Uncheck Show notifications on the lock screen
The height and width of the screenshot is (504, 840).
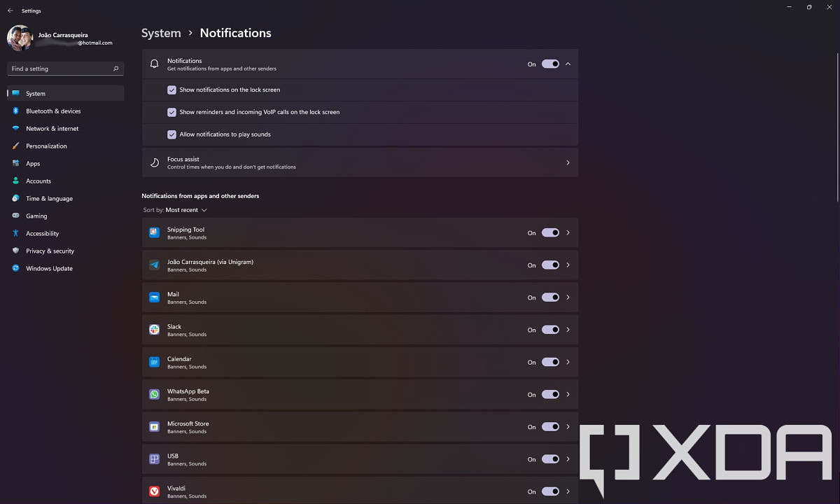pos(171,90)
